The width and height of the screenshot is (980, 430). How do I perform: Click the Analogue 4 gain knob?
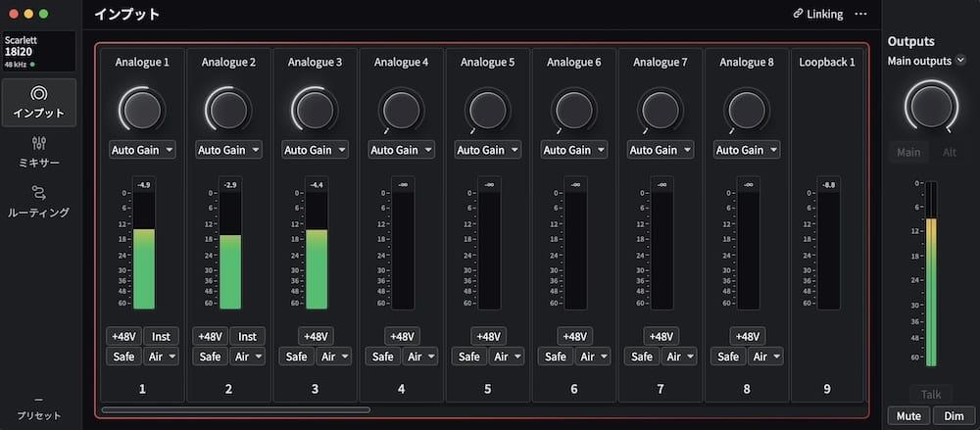(401, 109)
